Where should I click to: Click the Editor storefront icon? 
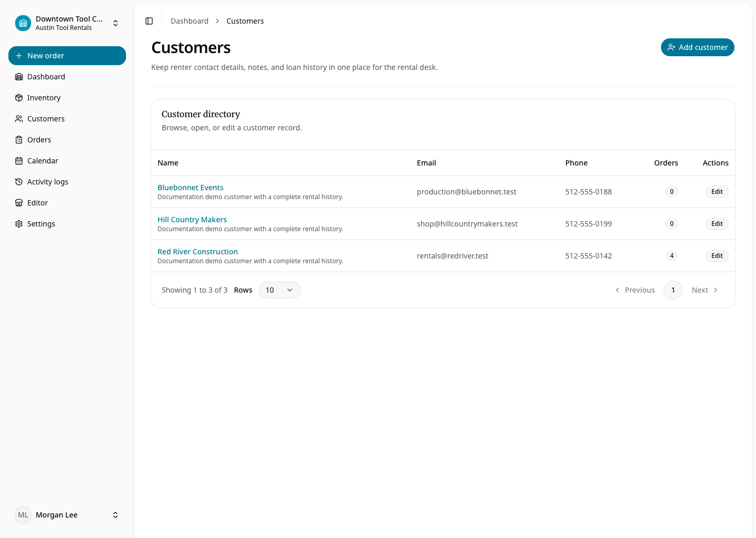(19, 203)
